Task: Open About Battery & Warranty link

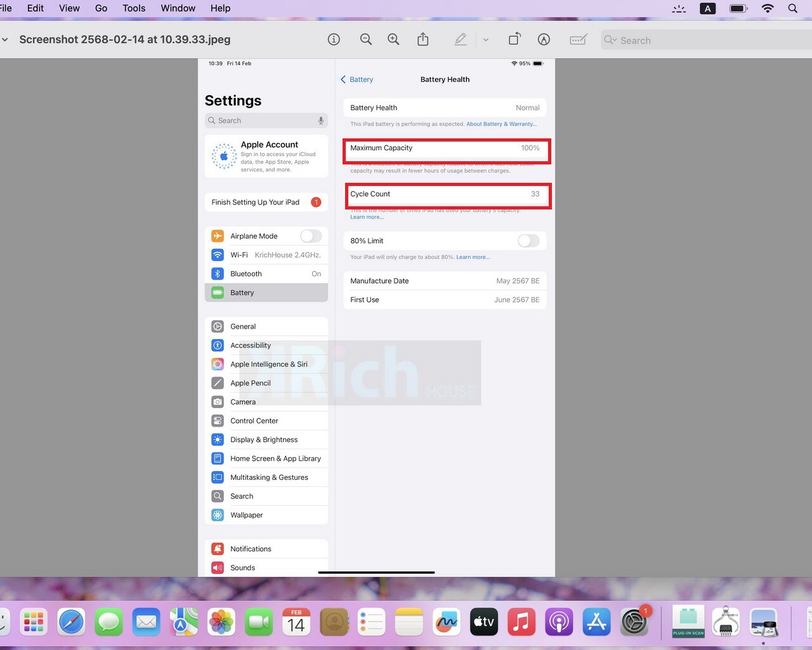Action: (x=501, y=124)
